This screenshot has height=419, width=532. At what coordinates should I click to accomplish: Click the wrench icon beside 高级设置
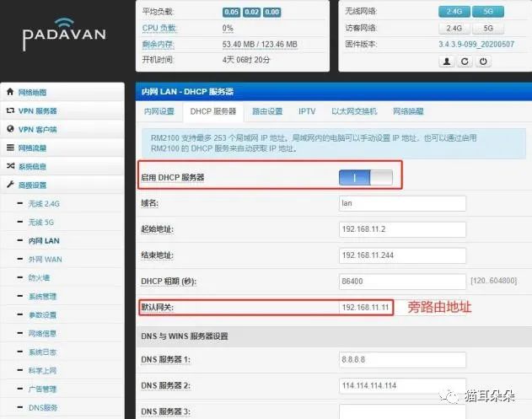click(10, 185)
